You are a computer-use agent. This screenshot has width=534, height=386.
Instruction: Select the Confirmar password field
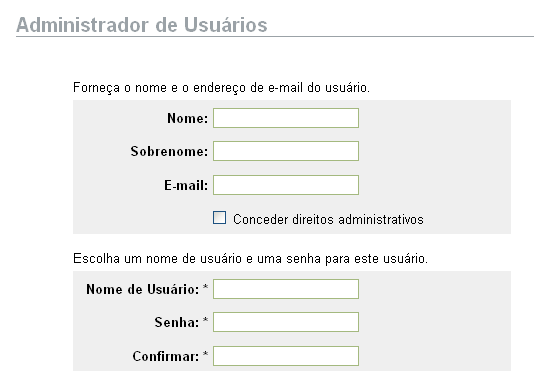coord(286,356)
